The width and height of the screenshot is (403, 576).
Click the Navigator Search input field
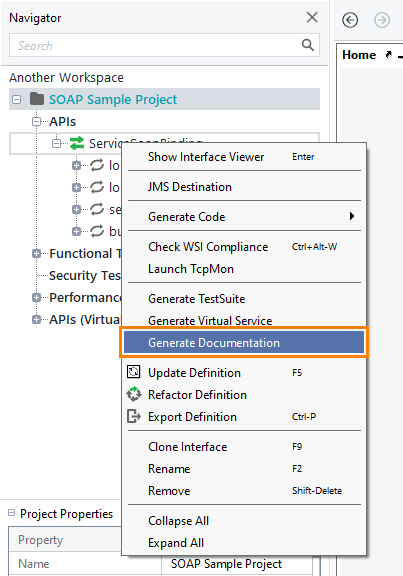pos(164,45)
